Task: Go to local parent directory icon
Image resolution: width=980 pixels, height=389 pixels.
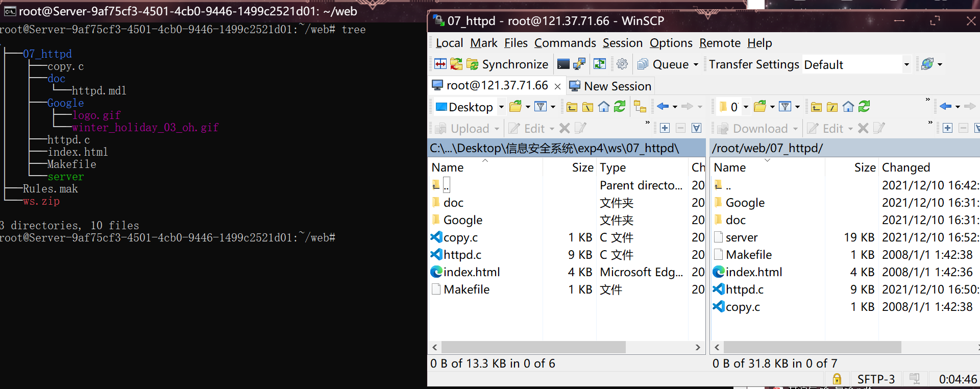Action: [572, 106]
